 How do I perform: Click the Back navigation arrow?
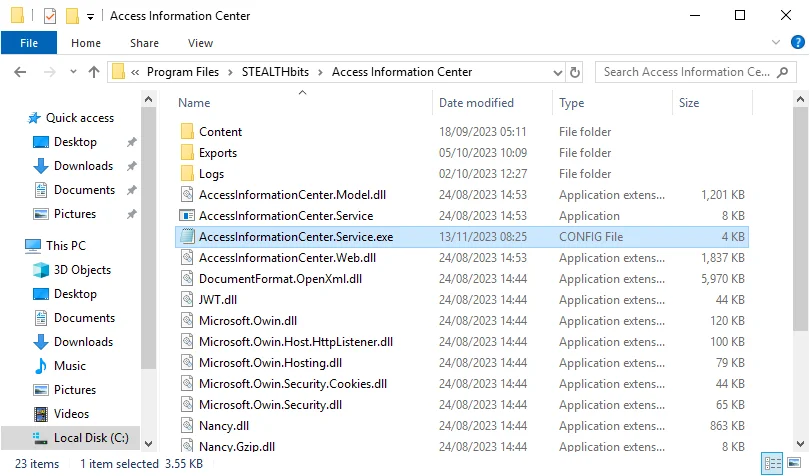click(x=20, y=72)
